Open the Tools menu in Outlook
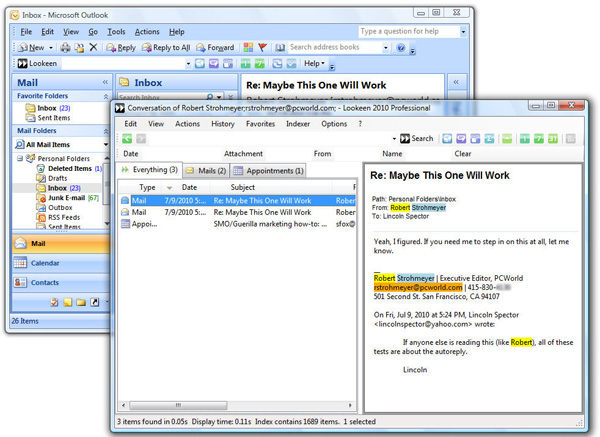600x437 pixels. [x=116, y=32]
